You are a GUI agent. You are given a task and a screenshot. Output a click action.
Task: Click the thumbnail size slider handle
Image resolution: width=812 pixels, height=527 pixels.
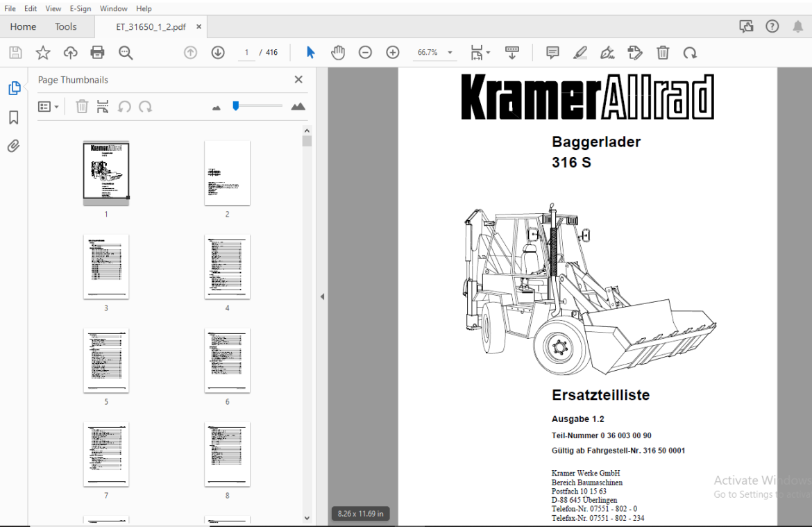236,106
